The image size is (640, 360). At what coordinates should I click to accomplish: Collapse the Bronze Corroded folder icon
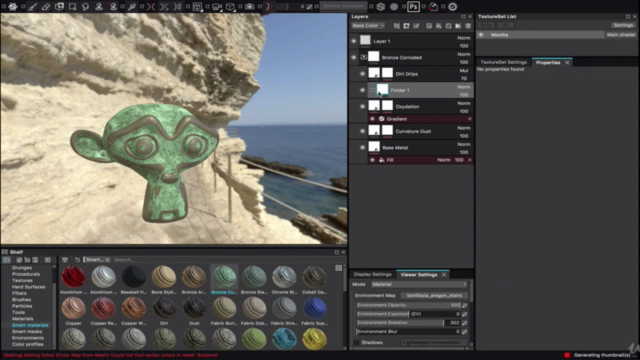363,58
